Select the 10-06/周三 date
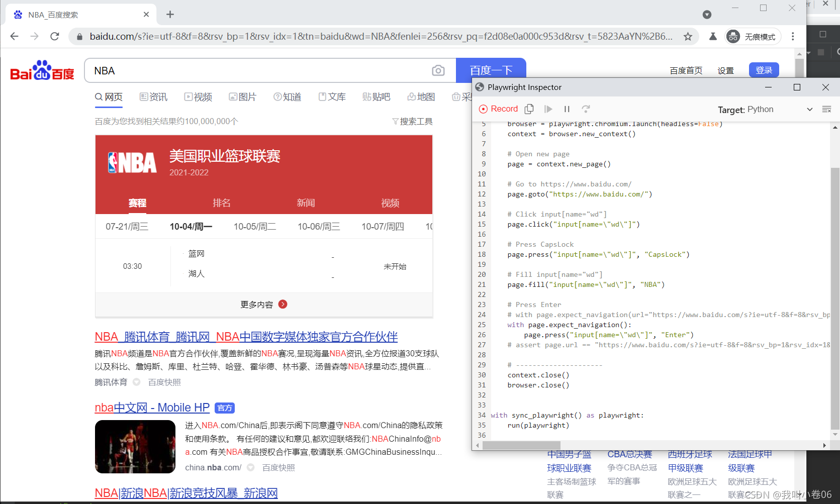The width and height of the screenshot is (840, 504). point(319,227)
